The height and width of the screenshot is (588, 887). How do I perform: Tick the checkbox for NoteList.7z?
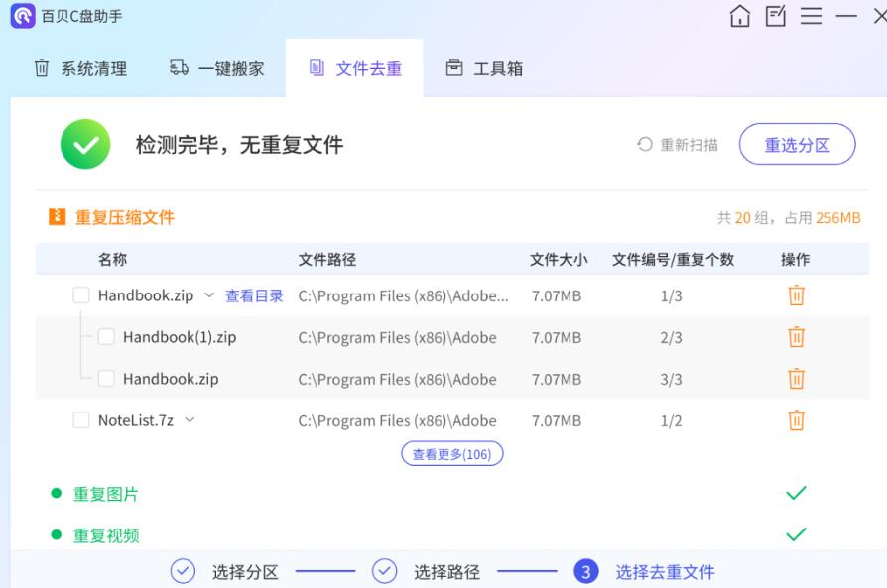tap(81, 420)
